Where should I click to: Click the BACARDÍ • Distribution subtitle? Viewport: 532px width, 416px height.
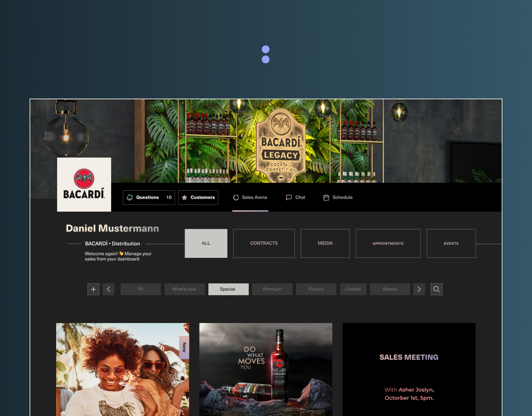click(x=113, y=244)
